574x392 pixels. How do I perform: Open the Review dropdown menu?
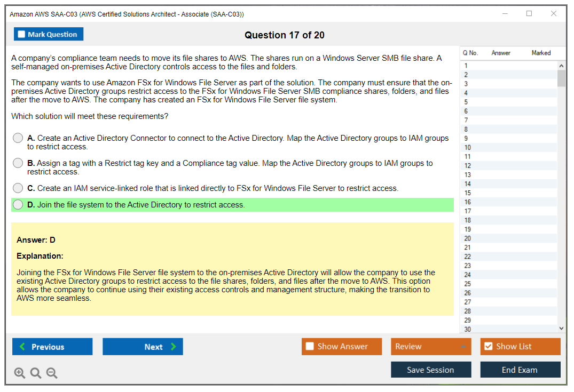[431, 347]
